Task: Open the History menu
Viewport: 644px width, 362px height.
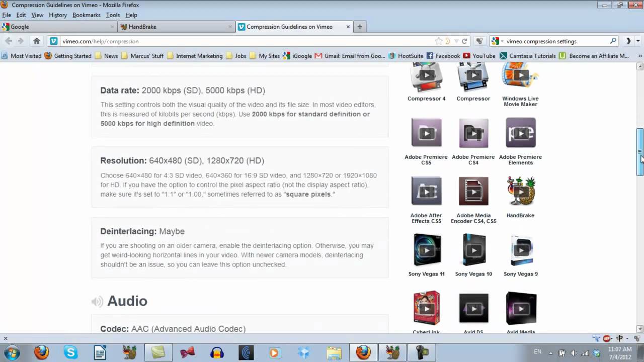Action: point(58,15)
